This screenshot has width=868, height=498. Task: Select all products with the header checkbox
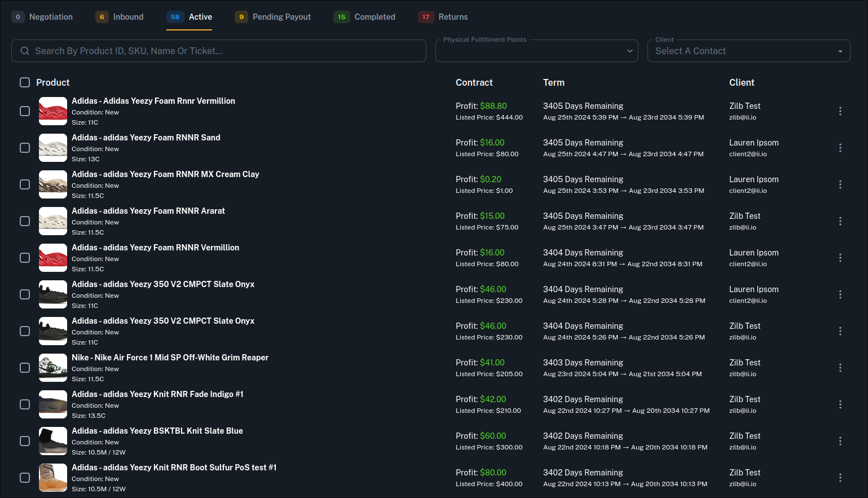25,82
